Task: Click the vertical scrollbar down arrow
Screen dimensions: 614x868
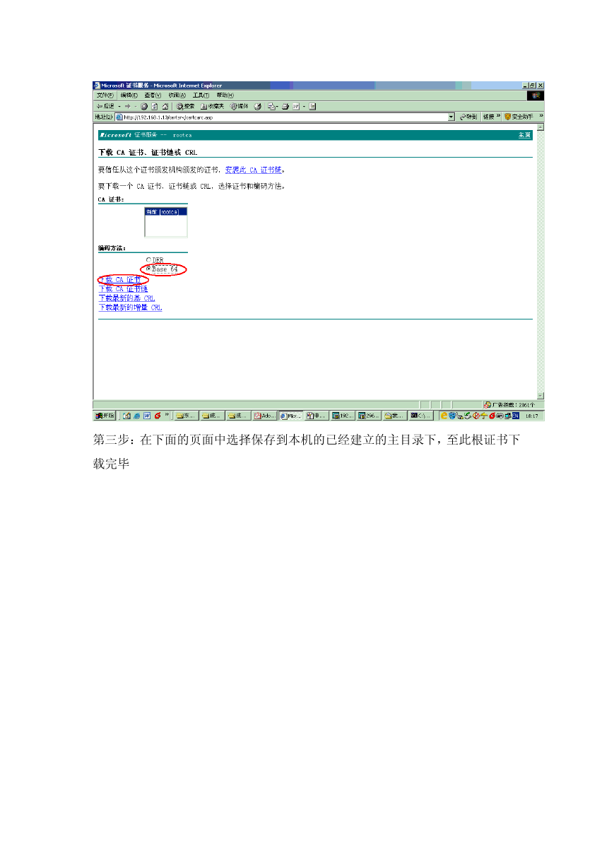Action: (x=541, y=396)
